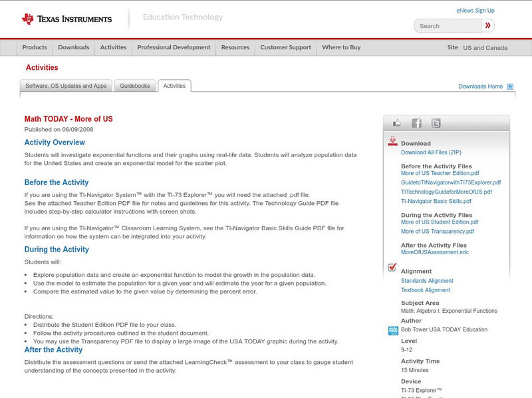
Task: Click the USA TODAY author icon
Action: pos(393,330)
